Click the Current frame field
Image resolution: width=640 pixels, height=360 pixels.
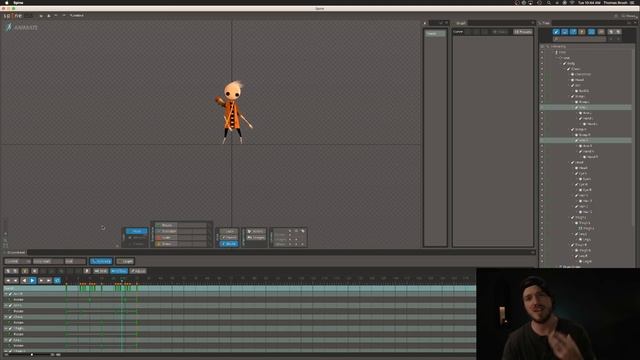tap(18, 261)
